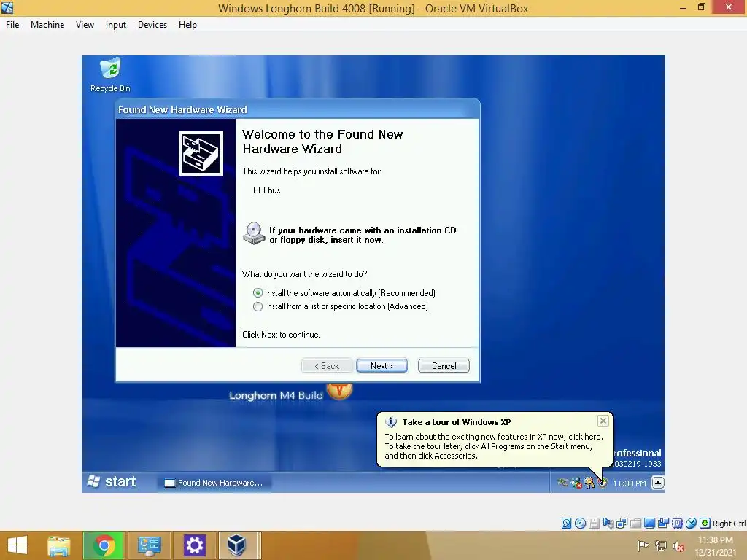This screenshot has width=747, height=560.
Task: Click the host network tray icon
Action: point(661,546)
